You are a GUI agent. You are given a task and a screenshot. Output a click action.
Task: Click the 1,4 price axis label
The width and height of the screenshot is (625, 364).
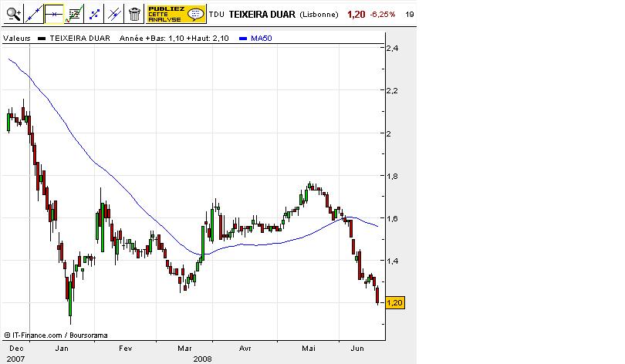coord(392,261)
